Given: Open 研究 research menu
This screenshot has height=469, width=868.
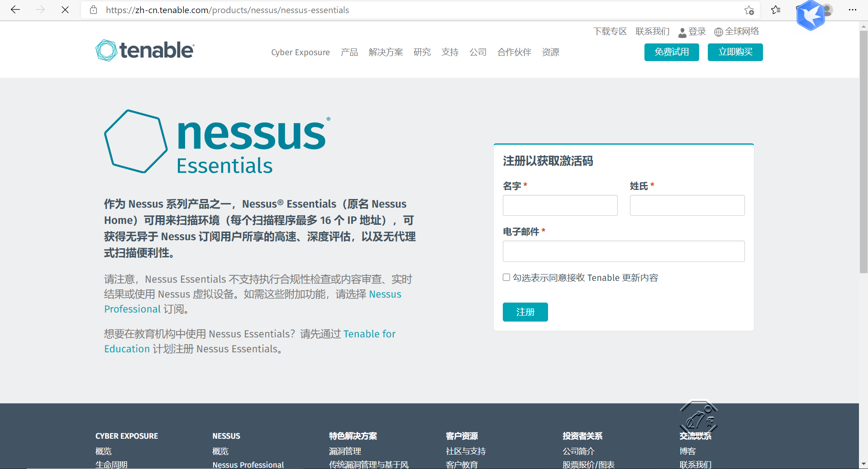Looking at the screenshot, I should pyautogui.click(x=422, y=52).
